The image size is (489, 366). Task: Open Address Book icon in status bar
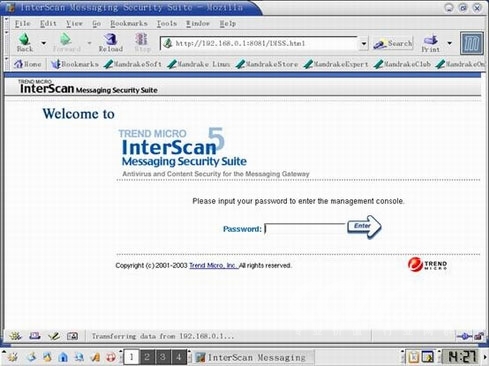[x=72, y=336]
